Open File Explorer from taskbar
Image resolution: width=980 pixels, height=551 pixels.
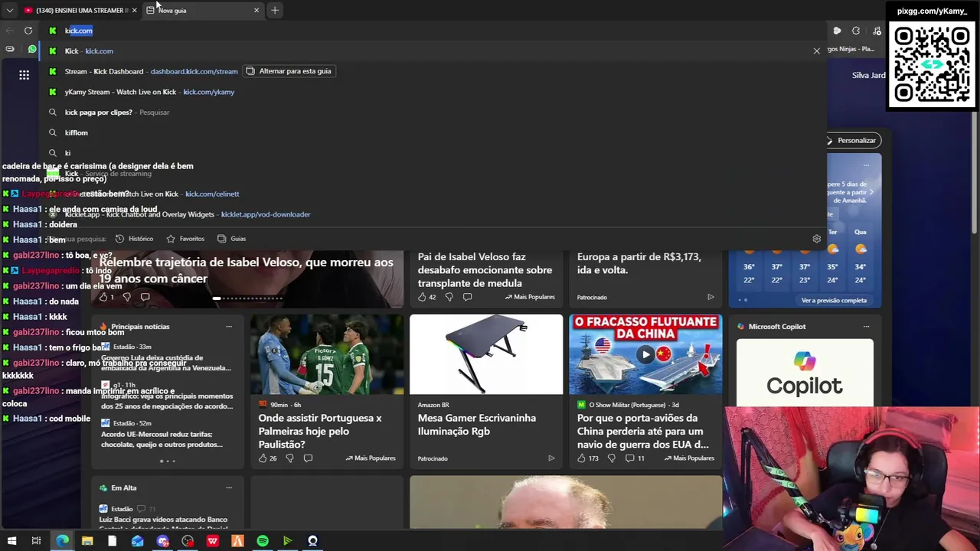click(87, 541)
